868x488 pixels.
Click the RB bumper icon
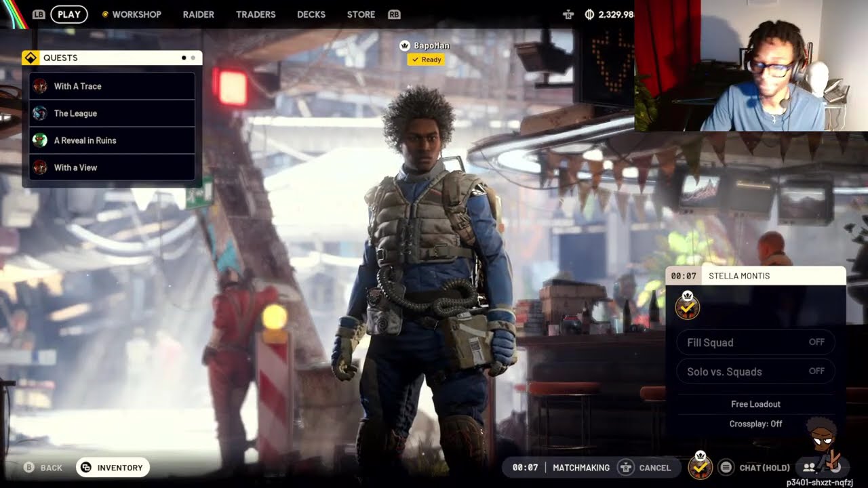394,14
